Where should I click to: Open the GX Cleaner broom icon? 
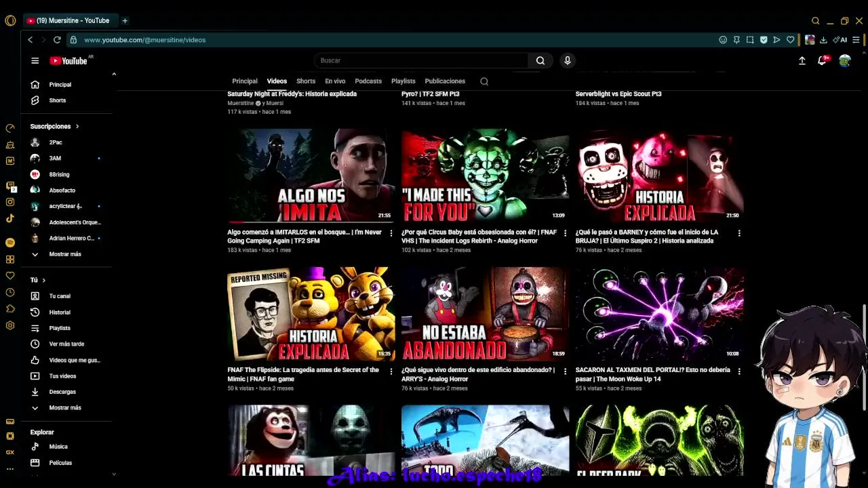pos(10,144)
